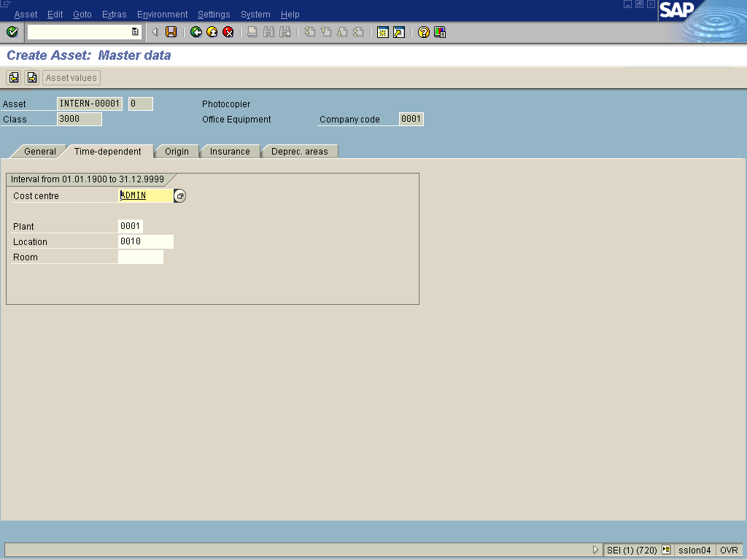Switch to the Deprec. areas tab
747x560 pixels.
[299, 152]
